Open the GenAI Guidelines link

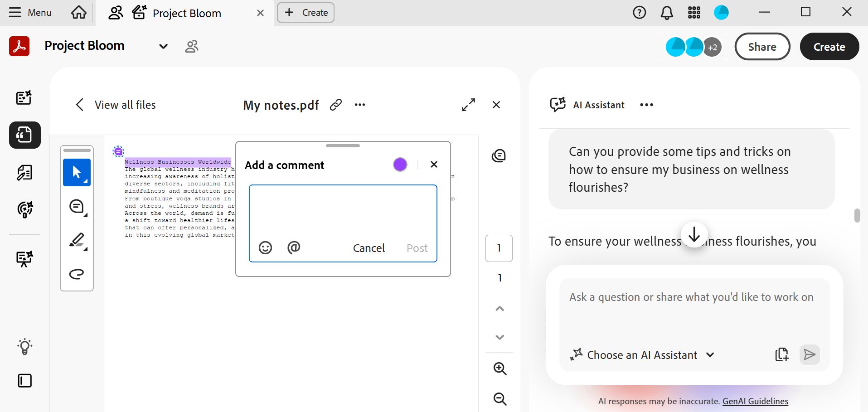(755, 401)
